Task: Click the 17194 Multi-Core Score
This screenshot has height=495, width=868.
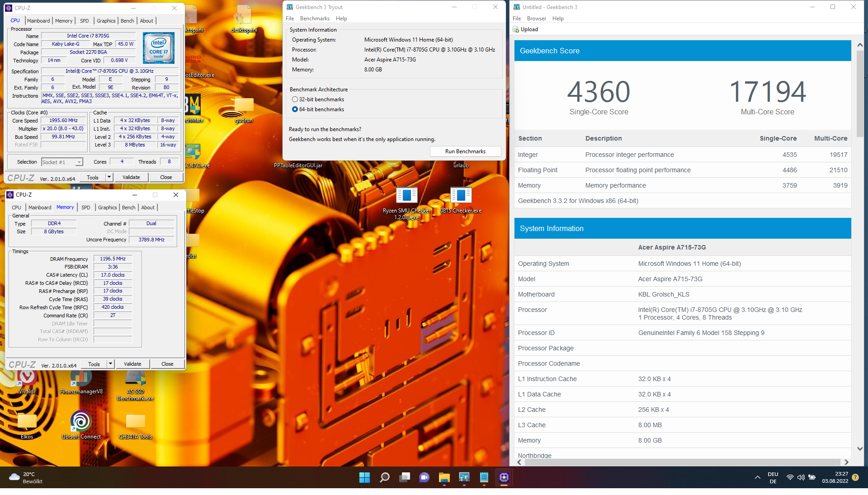Action: 767,92
